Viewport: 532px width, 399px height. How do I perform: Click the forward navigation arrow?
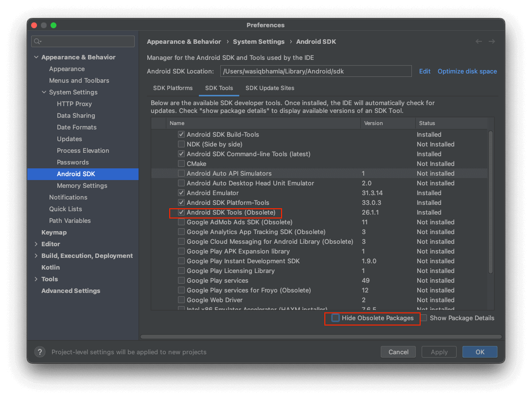492,41
